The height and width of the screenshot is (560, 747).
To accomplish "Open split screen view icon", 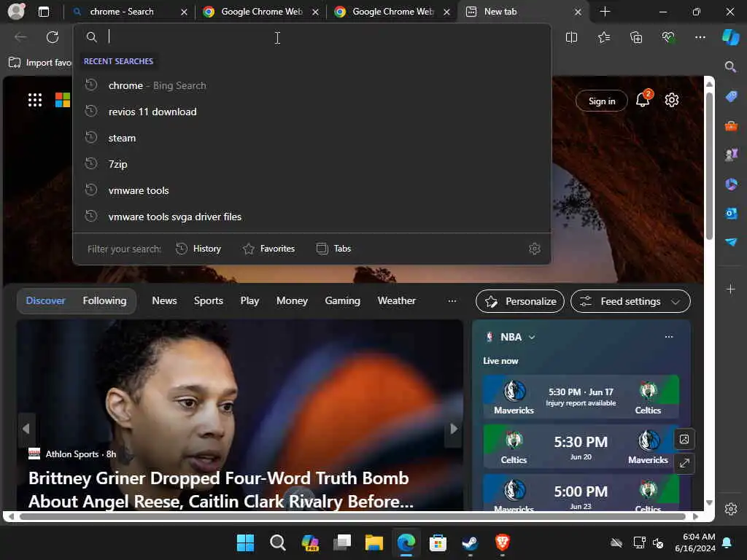I will (571, 37).
